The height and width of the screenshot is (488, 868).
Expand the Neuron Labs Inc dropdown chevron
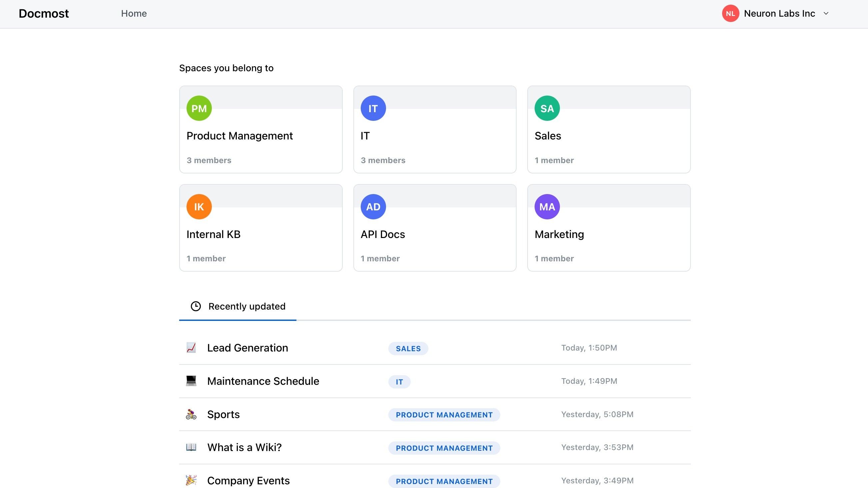pyautogui.click(x=826, y=13)
